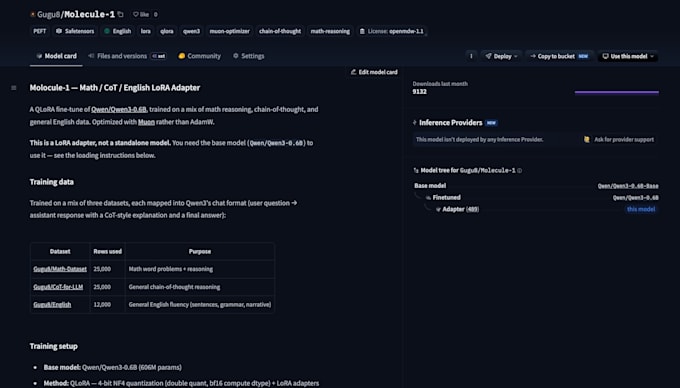This screenshot has width=680, height=388.
Task: Open the Qwen/Qwen3-0.6B link in the description
Action: point(119,110)
